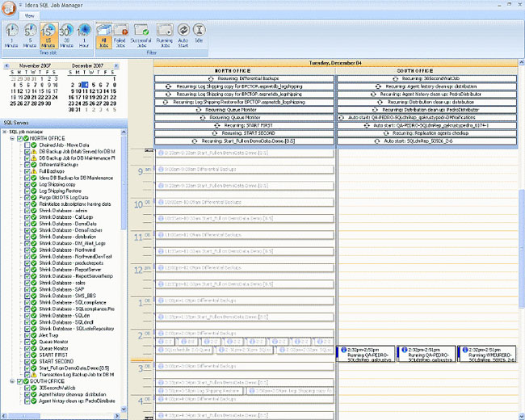
Task: Open the View ribbon tab
Action: coord(29,15)
